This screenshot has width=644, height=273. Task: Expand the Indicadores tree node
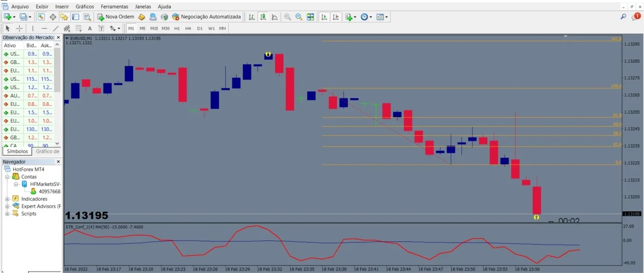(7, 199)
